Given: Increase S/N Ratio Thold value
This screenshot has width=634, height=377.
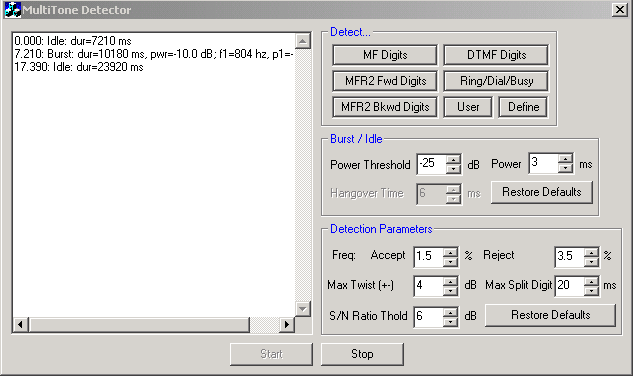Looking at the screenshot, I should [x=450, y=312].
